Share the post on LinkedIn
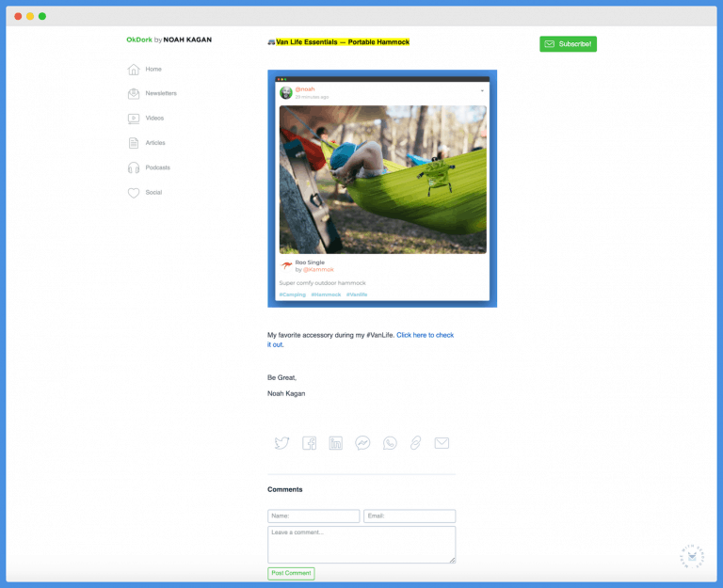This screenshot has width=723, height=588. [336, 443]
